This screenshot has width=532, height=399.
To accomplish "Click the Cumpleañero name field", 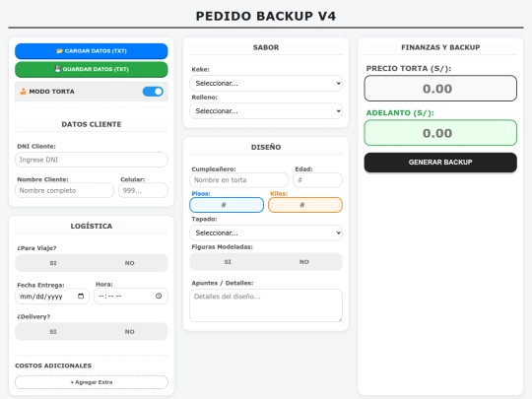I will (x=238, y=180).
